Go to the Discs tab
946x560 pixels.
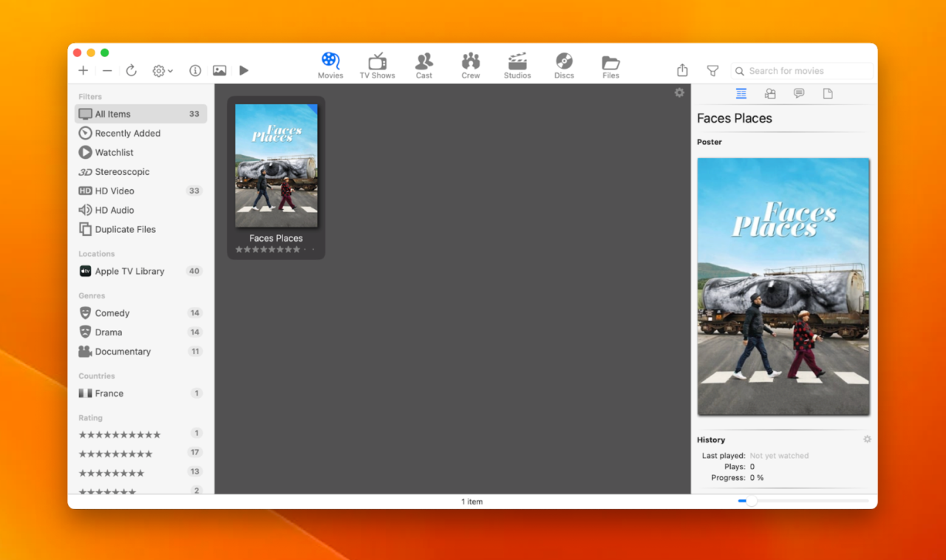[x=564, y=66]
